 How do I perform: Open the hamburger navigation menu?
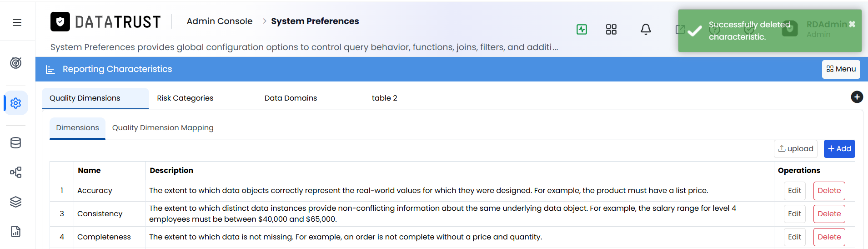(17, 22)
